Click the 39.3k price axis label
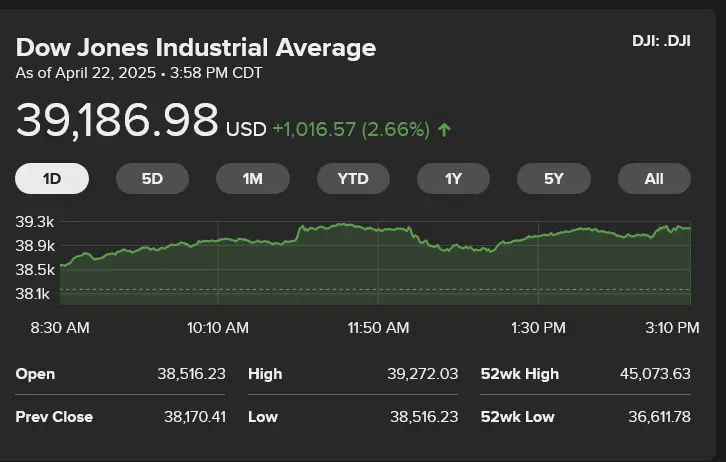 (35, 221)
